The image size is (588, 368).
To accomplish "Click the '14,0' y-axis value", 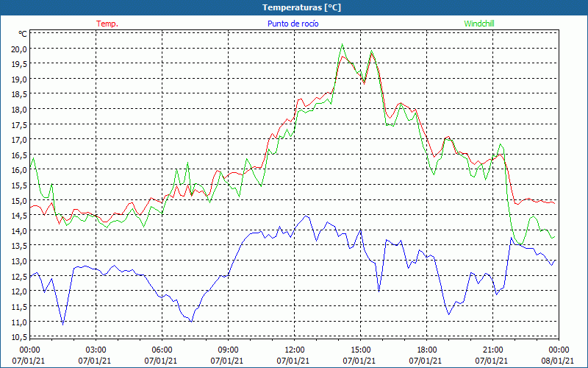I will (20, 230).
